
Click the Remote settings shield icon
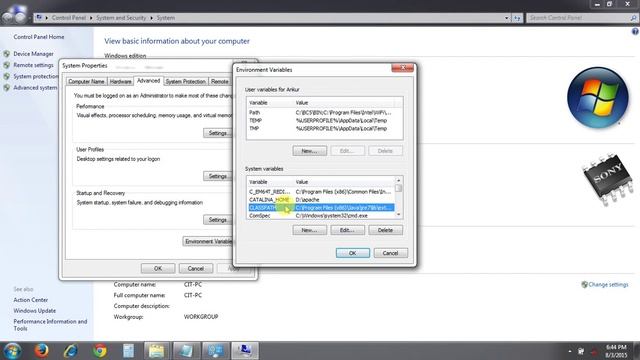pyautogui.click(x=7, y=65)
